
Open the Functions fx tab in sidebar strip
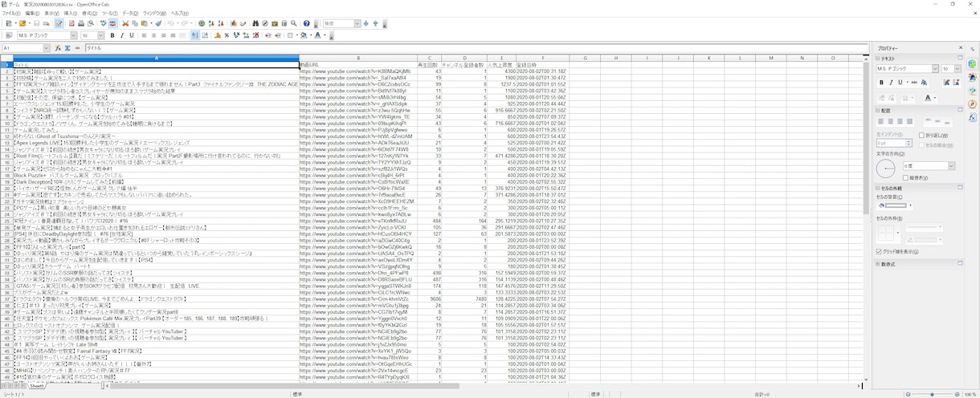(x=972, y=118)
